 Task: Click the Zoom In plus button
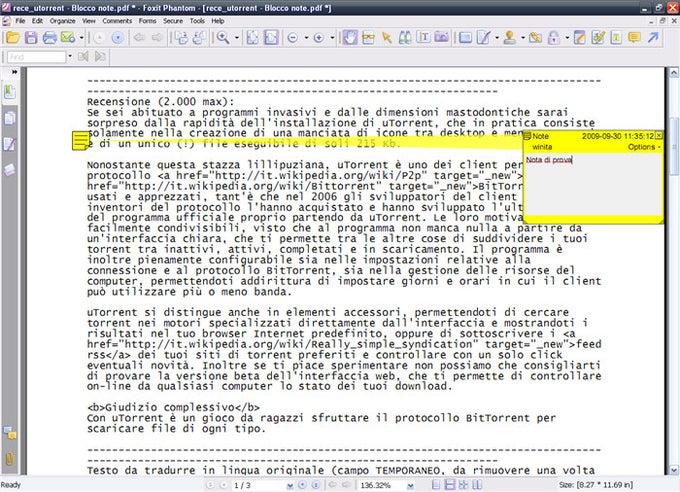pyautogui.click(x=319, y=38)
